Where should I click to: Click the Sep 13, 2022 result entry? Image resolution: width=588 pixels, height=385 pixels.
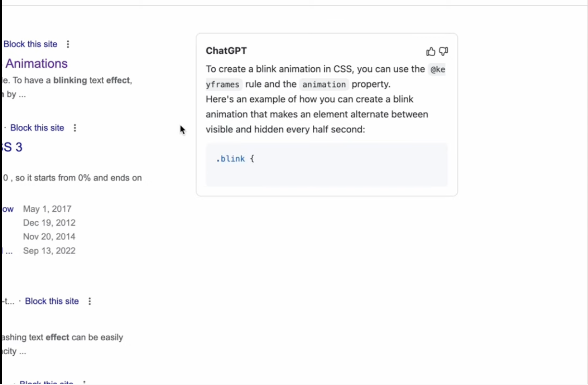49,251
